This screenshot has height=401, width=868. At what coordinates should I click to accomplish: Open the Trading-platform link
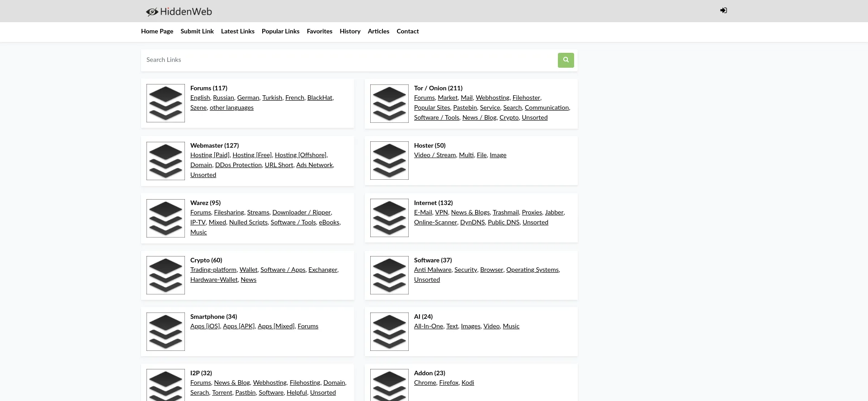point(213,270)
